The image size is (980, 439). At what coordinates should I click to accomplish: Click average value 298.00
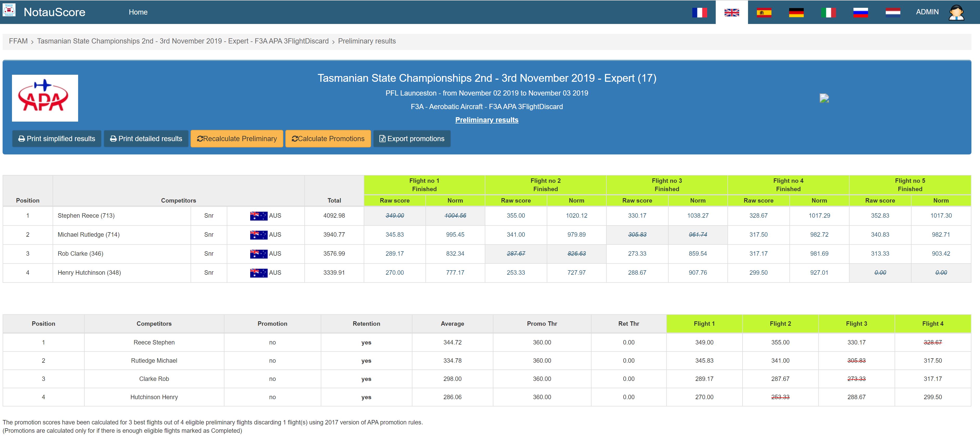coord(452,379)
